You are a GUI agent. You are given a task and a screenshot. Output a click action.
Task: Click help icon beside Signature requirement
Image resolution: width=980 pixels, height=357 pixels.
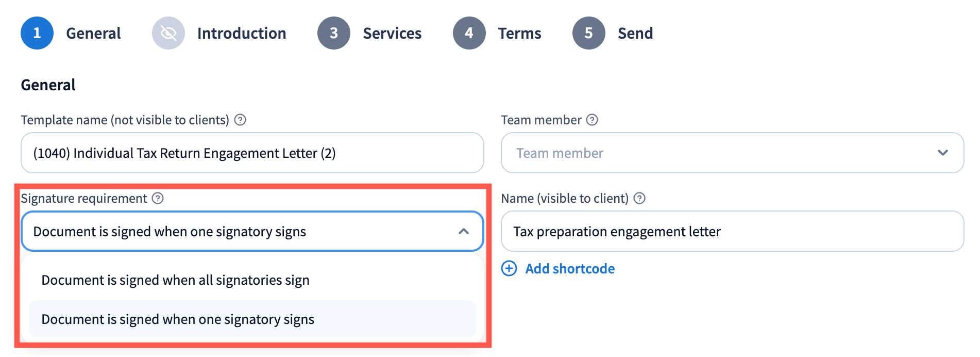pos(158,198)
